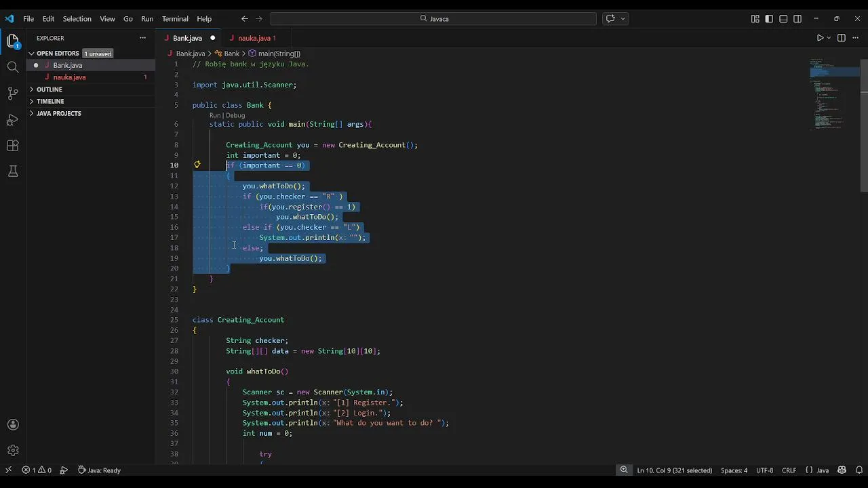
Task: Toggle the primary side bar
Action: [x=770, y=19]
